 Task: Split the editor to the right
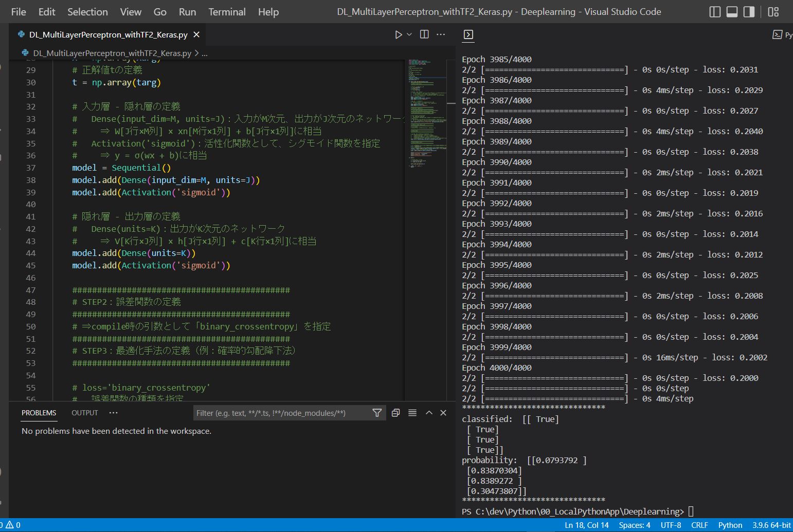[x=424, y=34]
